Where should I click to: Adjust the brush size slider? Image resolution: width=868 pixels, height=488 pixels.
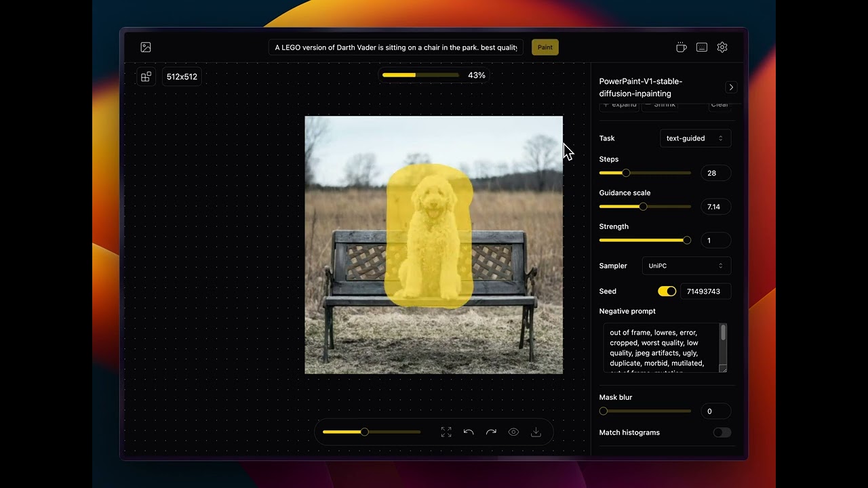372,432
